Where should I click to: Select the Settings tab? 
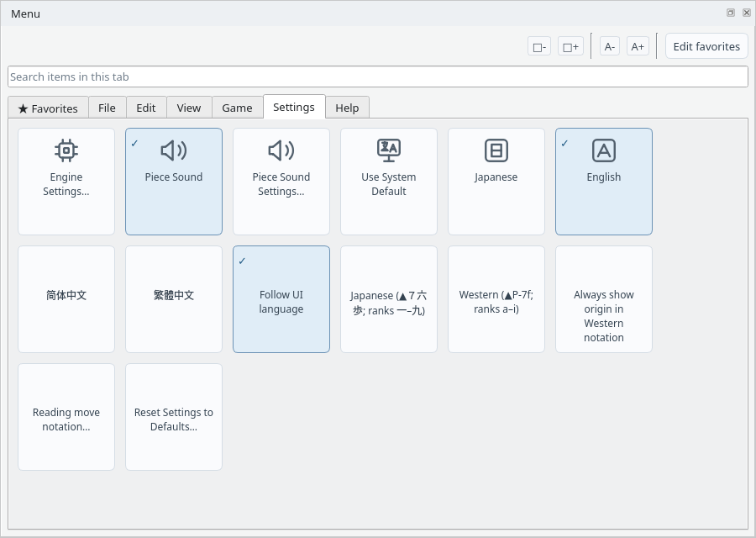click(294, 107)
